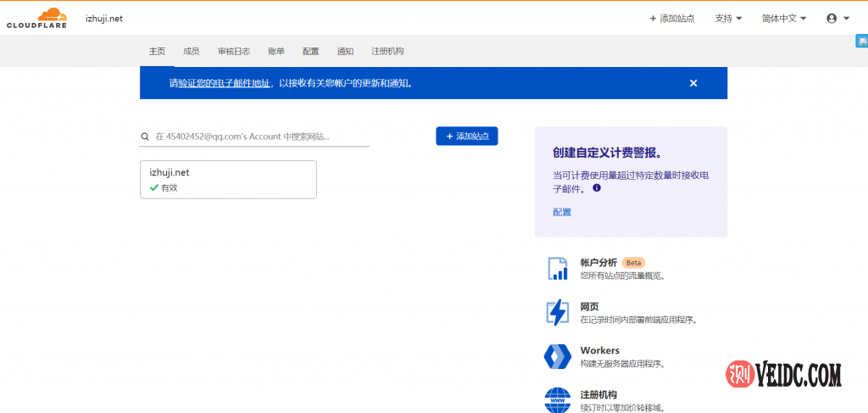The width and height of the screenshot is (868, 413).
Task: Go to the 账单 tab
Action: coord(276,51)
